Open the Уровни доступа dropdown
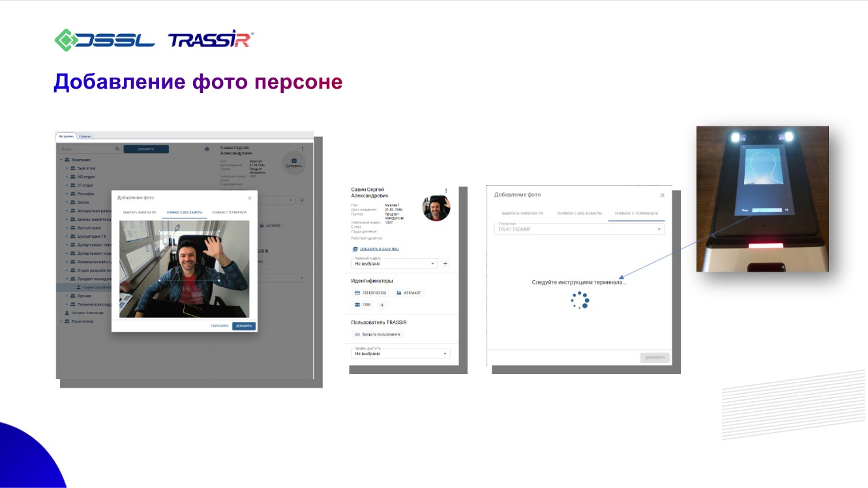This screenshot has width=868, height=488. coord(400,353)
